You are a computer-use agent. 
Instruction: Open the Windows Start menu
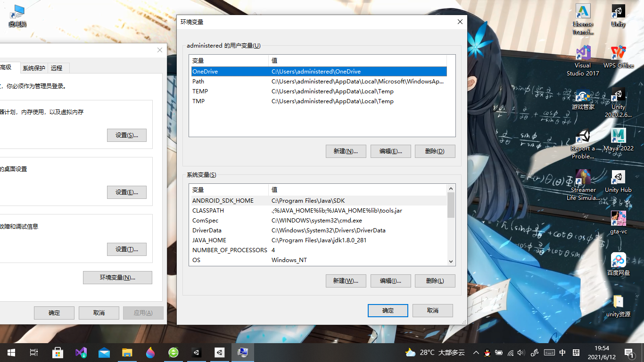tap(11, 353)
